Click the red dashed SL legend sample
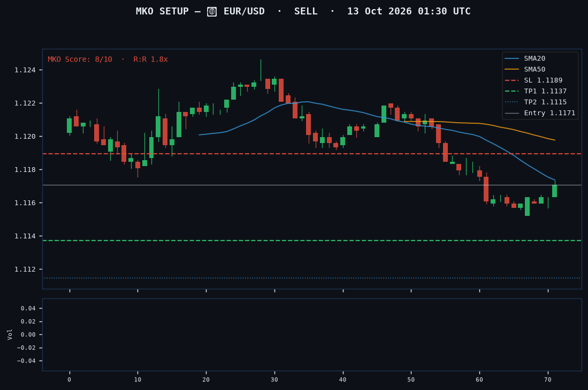The width and height of the screenshot is (588, 390). [512, 80]
